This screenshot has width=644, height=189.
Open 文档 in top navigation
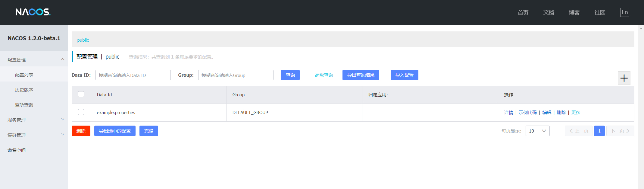[549, 12]
